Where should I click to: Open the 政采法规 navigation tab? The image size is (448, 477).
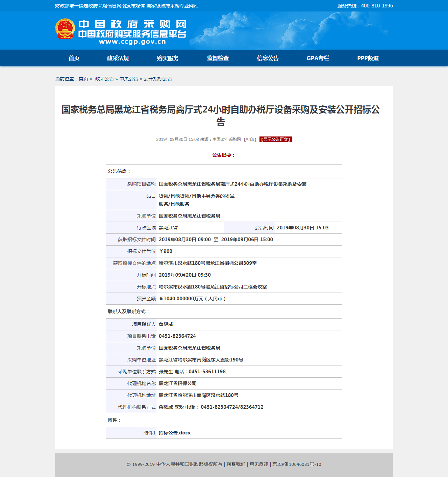tap(118, 58)
